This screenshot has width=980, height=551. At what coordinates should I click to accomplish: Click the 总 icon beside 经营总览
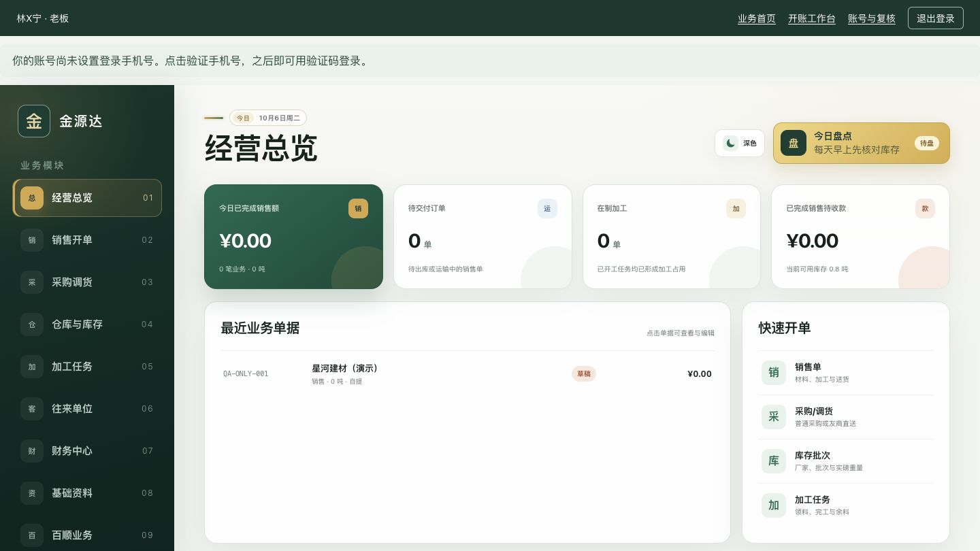pyautogui.click(x=32, y=198)
